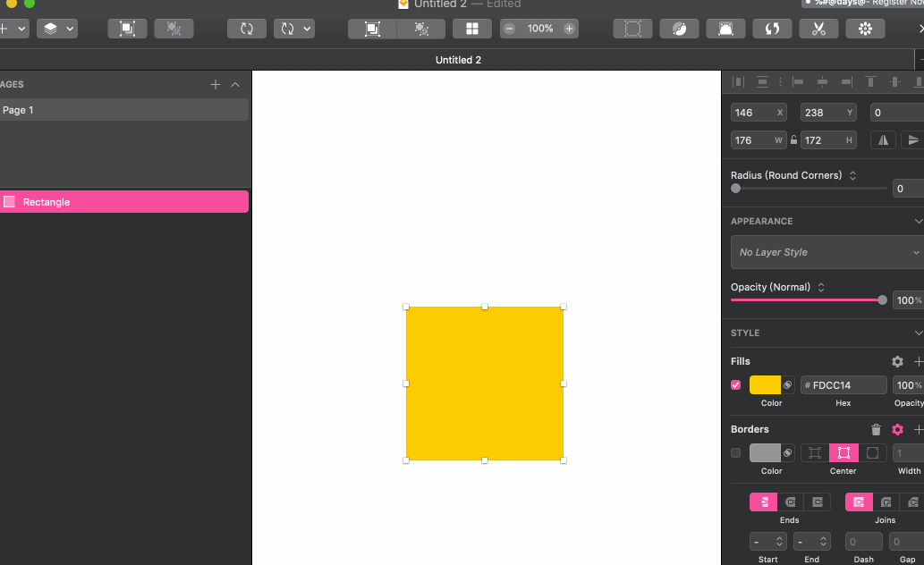The image size is (924, 565).
Task: Disable the yellow fill checkbox
Action: [736, 385]
